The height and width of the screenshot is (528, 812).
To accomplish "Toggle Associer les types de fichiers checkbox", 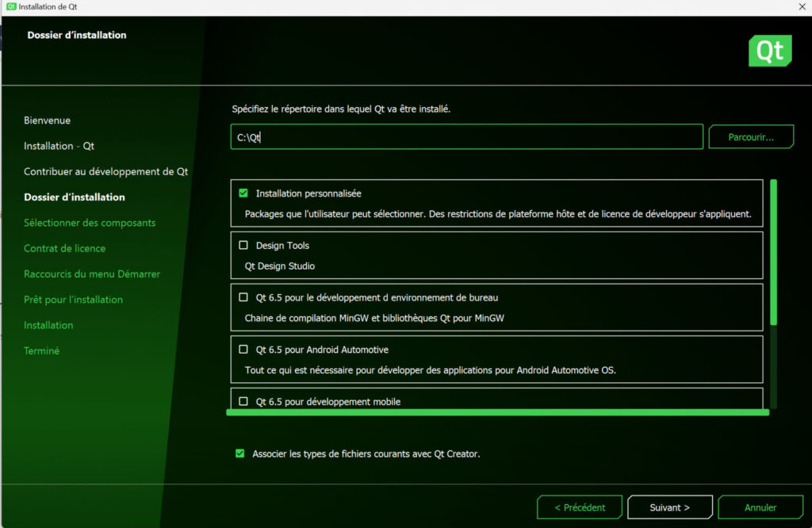I will 239,453.
